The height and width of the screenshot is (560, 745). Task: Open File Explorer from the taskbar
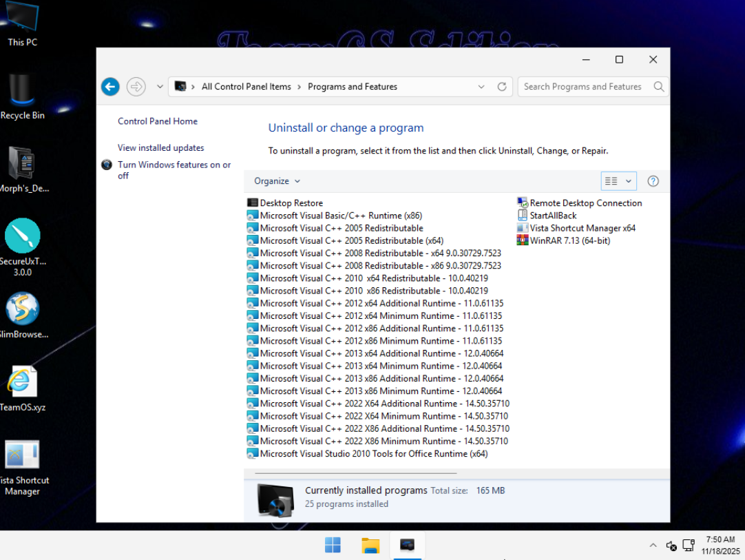point(370,546)
